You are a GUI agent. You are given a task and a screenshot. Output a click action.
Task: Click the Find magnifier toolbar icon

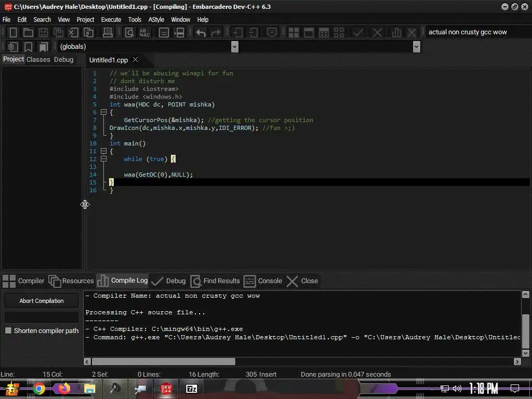(x=129, y=33)
